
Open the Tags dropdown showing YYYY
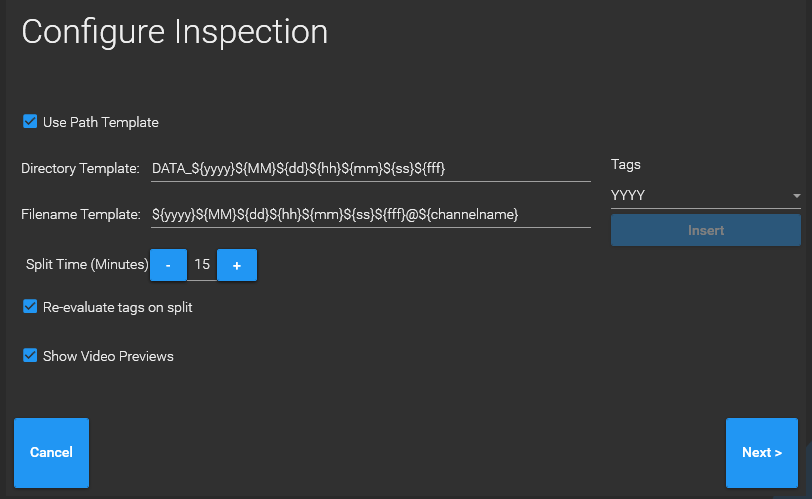[x=700, y=195]
